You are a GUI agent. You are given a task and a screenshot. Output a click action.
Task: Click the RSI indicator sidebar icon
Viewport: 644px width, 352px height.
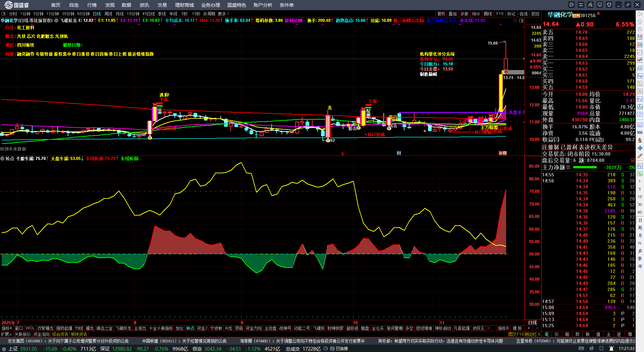[640, 132]
